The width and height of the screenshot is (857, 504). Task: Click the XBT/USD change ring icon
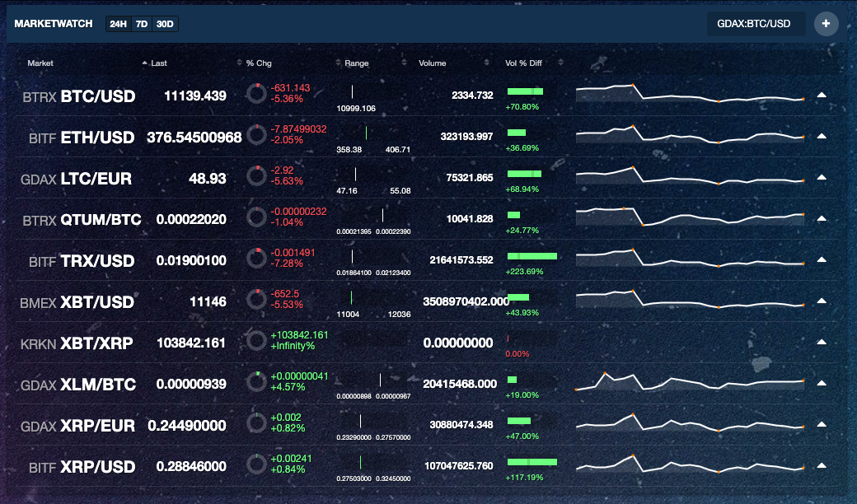255,299
